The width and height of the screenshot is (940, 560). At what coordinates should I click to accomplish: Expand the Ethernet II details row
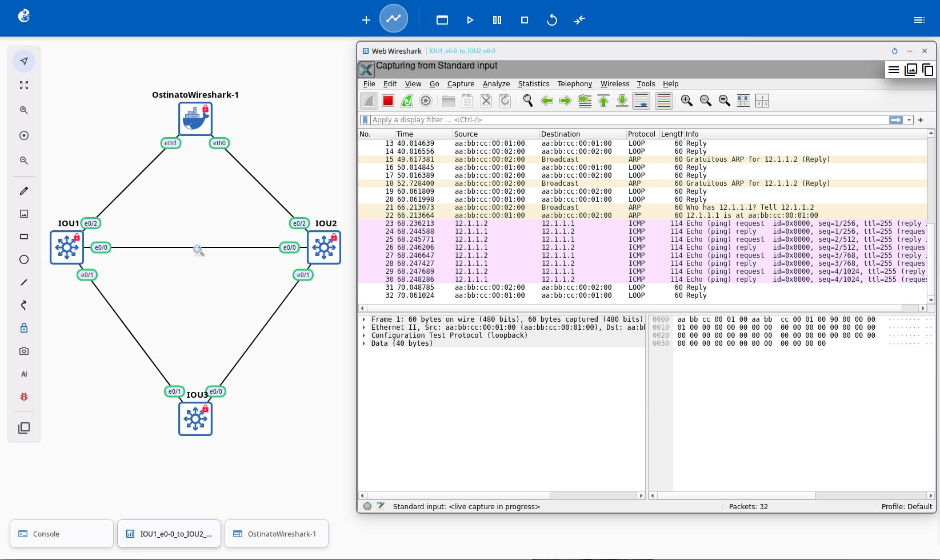[364, 327]
